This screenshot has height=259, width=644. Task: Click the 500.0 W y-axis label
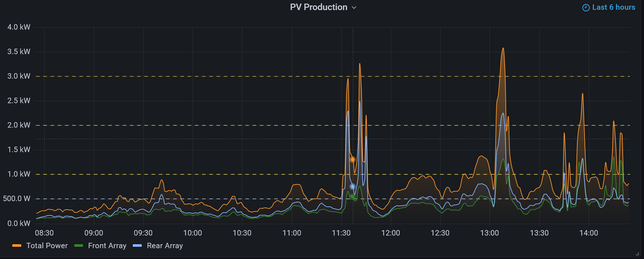coord(17,198)
